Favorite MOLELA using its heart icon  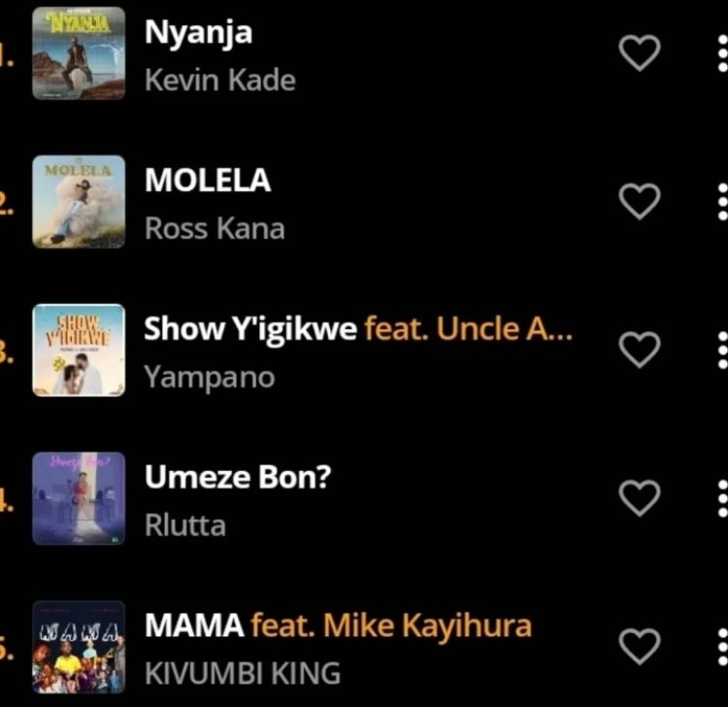(x=639, y=201)
